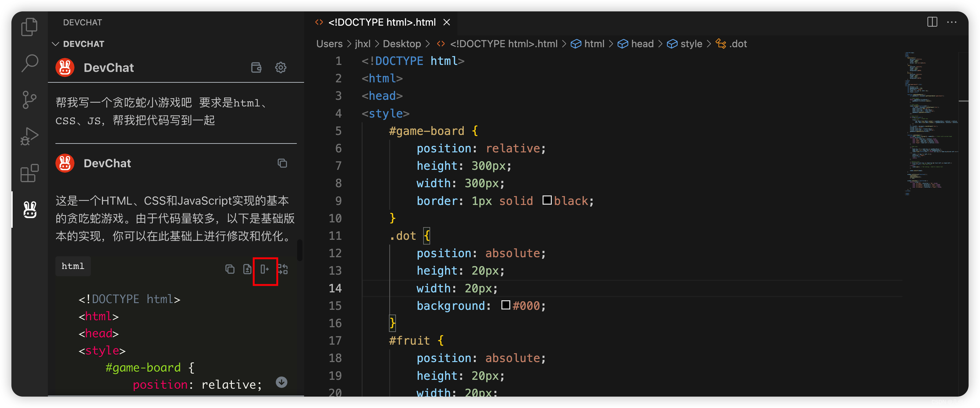Click the #000 color swatch on line 15
This screenshot has height=408, width=980.
[x=505, y=305]
